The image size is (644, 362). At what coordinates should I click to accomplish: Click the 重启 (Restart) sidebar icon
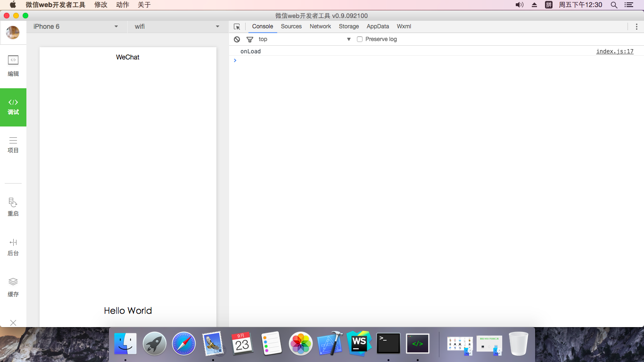click(13, 207)
